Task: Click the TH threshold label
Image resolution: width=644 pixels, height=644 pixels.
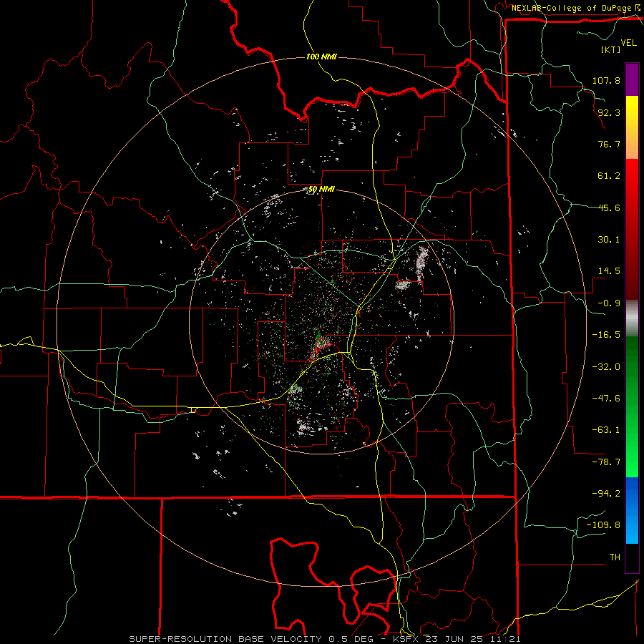Action: tap(615, 557)
